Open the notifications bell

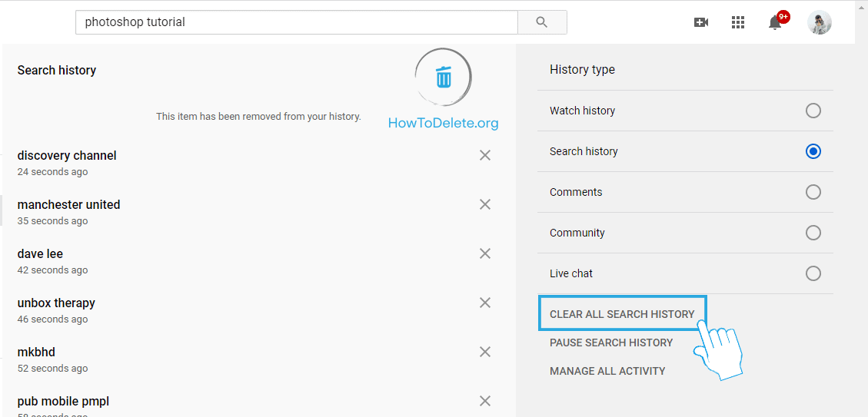[x=775, y=22]
